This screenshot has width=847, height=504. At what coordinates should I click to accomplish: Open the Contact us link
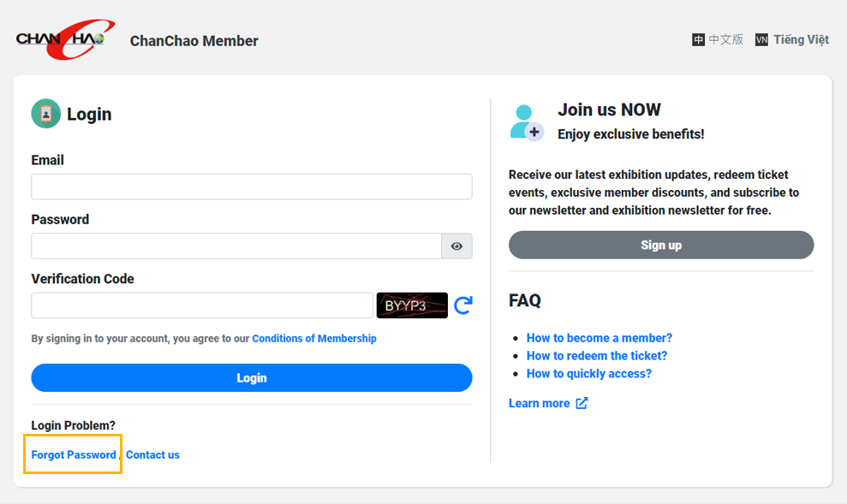point(152,455)
